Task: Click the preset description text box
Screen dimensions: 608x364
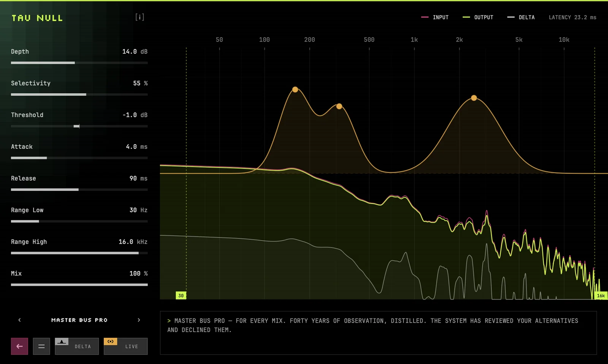Action: click(x=378, y=333)
